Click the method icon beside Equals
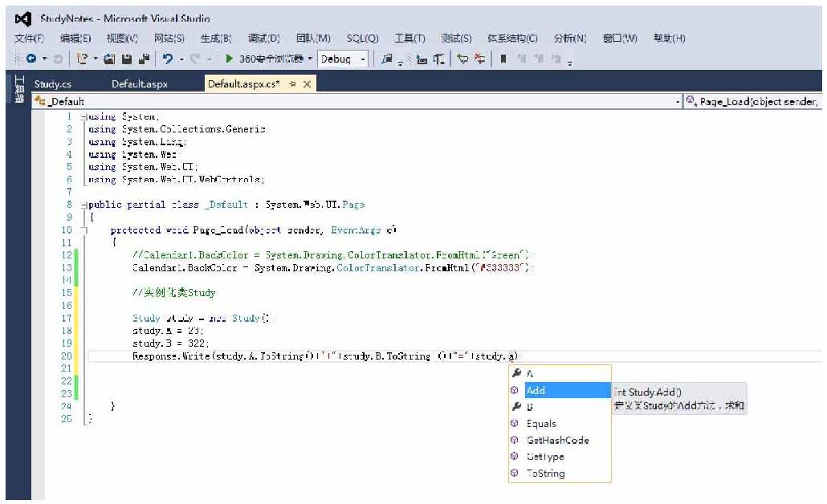 515,423
